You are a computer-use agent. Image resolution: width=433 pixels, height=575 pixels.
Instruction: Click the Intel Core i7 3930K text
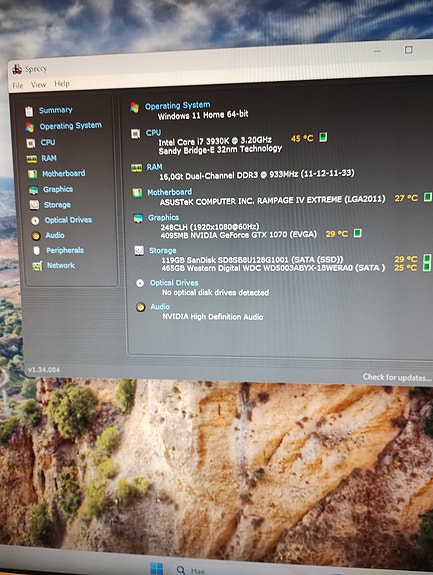pyautogui.click(x=215, y=141)
